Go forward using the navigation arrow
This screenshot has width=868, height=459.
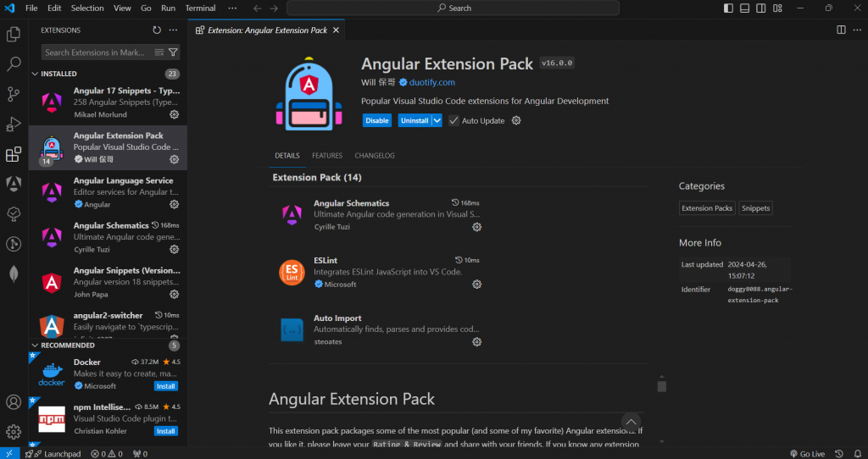pos(274,8)
